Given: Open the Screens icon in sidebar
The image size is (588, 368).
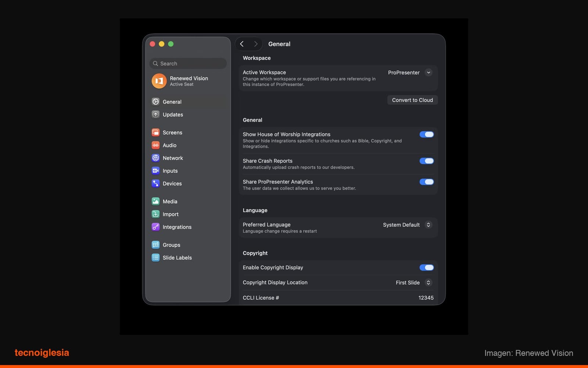Looking at the screenshot, I should (x=155, y=132).
